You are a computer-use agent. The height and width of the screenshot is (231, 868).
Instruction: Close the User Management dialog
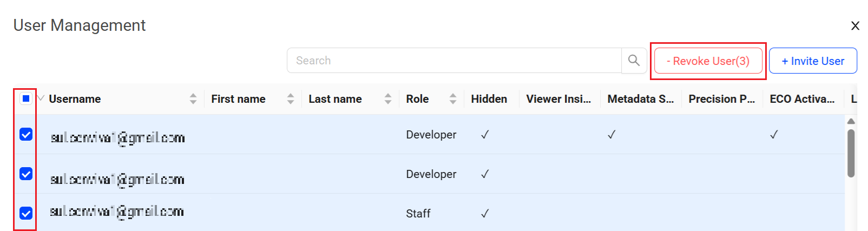[855, 25]
